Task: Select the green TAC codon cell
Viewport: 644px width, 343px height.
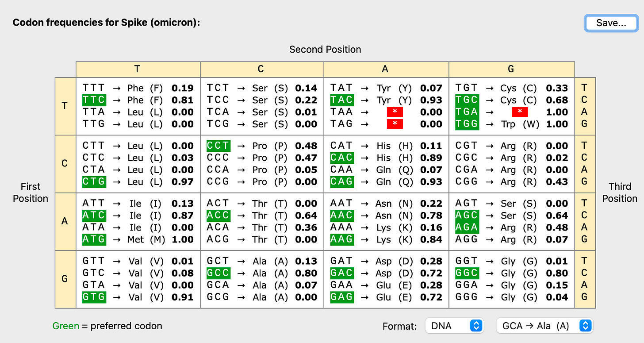Action: click(342, 100)
